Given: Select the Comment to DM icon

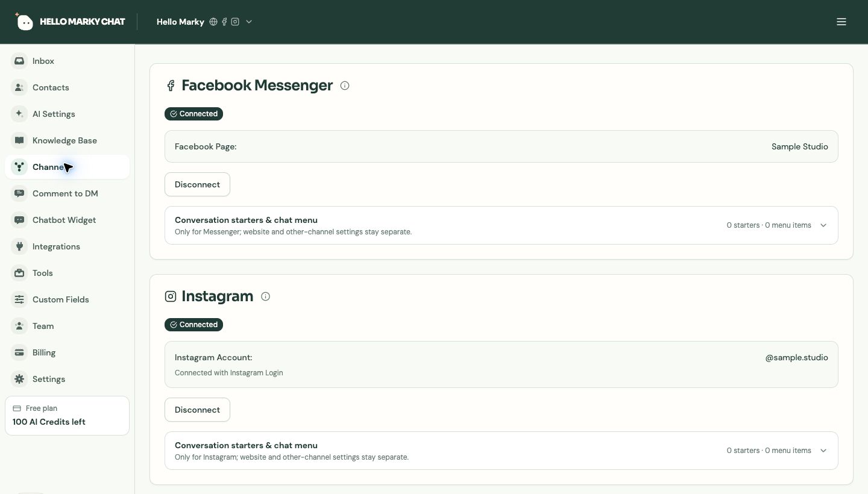Looking at the screenshot, I should [x=19, y=193].
